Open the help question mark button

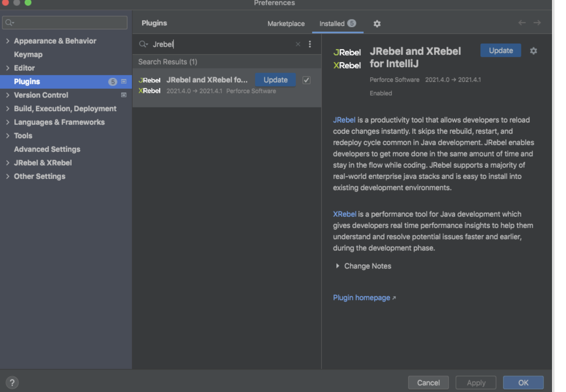(x=12, y=382)
